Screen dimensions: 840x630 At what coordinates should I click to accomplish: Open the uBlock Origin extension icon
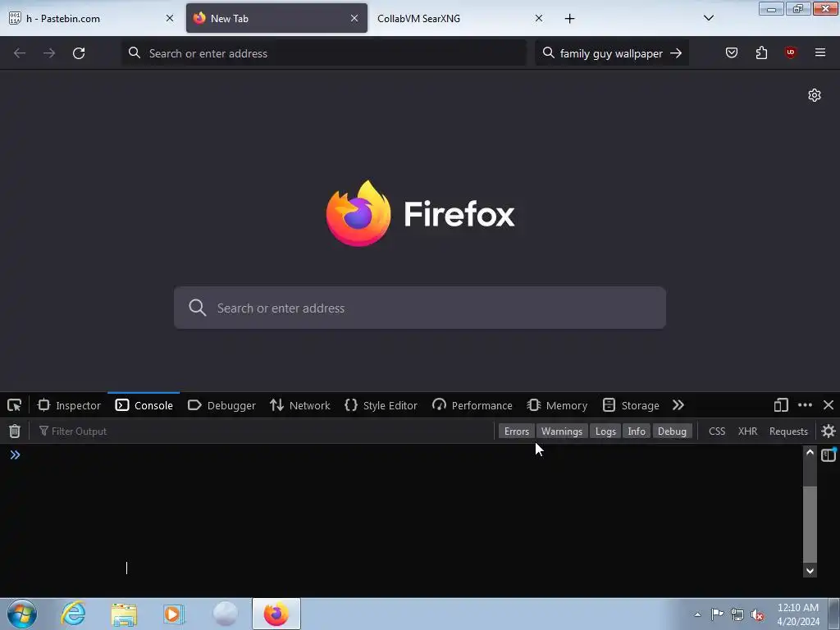point(790,52)
